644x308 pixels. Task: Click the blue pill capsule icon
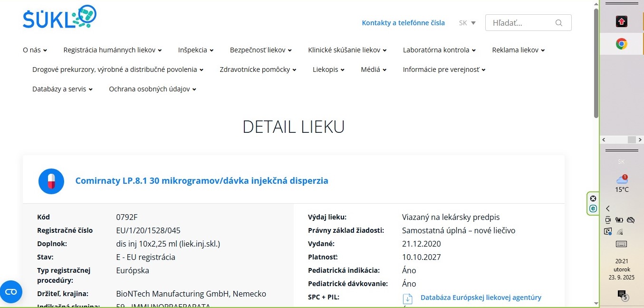pos(51,181)
